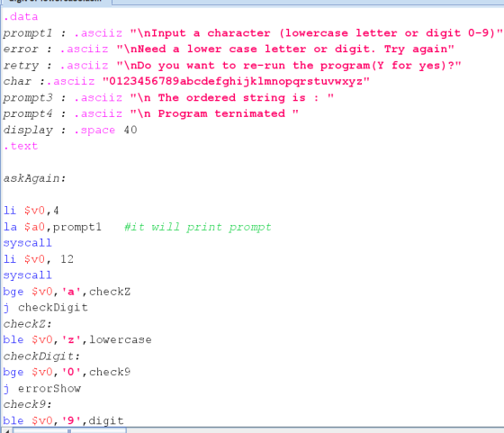Viewport: 504px width, 433px height.
Task: Click the "ble $v0,'9',digit" line
Action: click(x=63, y=420)
